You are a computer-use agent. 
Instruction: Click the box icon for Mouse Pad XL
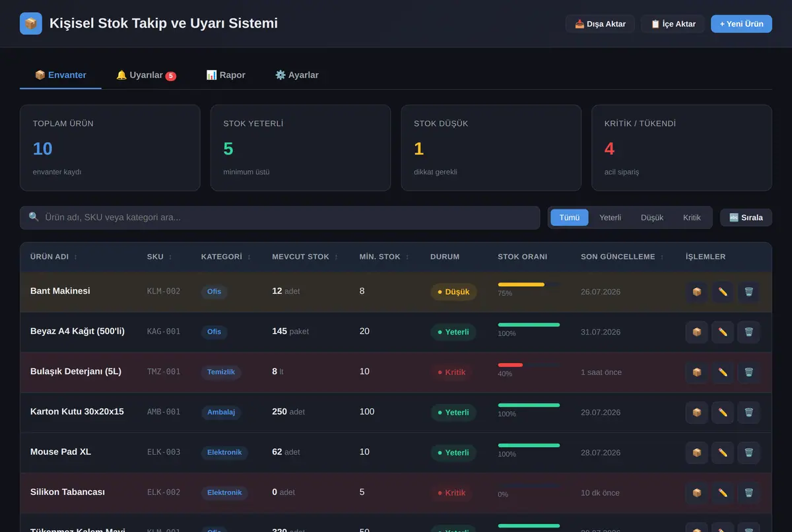(x=696, y=453)
